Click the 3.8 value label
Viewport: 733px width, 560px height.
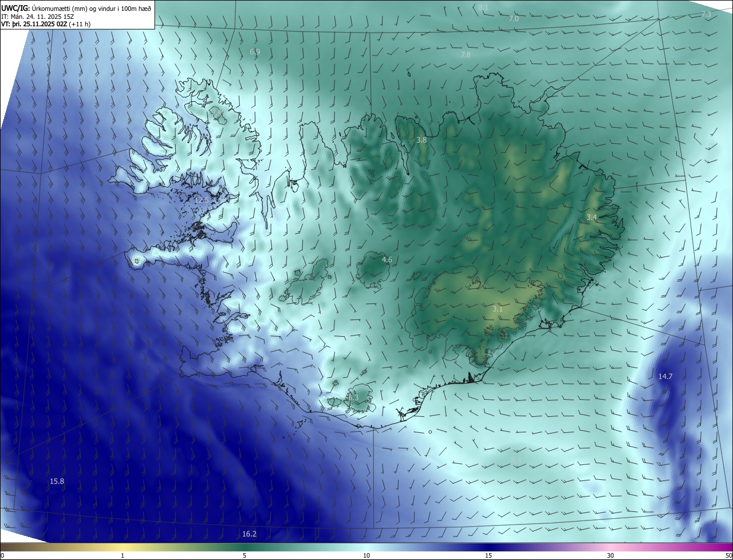point(421,140)
